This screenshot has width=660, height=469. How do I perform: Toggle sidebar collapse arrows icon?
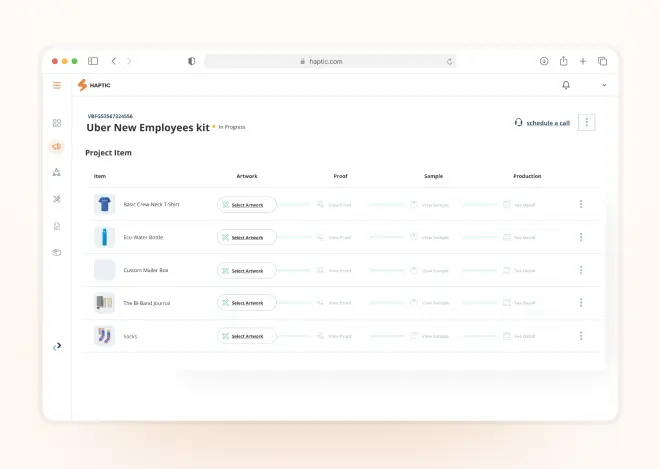[x=57, y=346]
